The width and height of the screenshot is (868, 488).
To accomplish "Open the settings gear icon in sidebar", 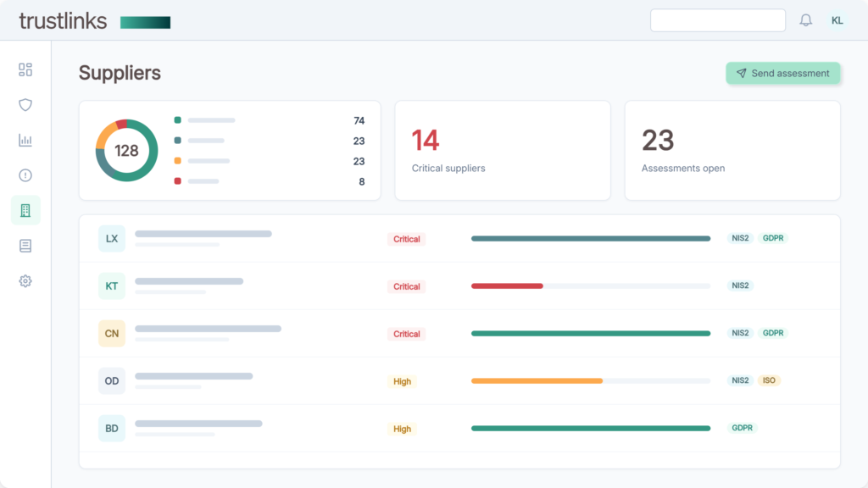I will (x=25, y=281).
